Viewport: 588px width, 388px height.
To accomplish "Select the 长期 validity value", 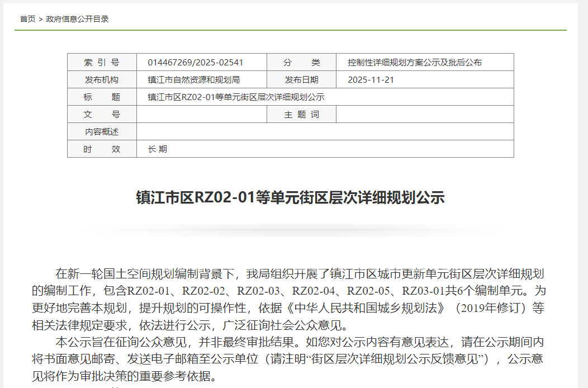I will click(x=157, y=149).
